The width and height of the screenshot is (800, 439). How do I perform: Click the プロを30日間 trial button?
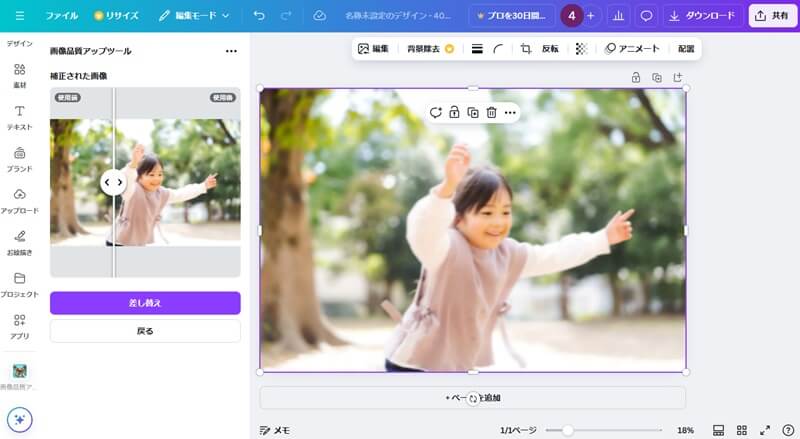tap(512, 16)
